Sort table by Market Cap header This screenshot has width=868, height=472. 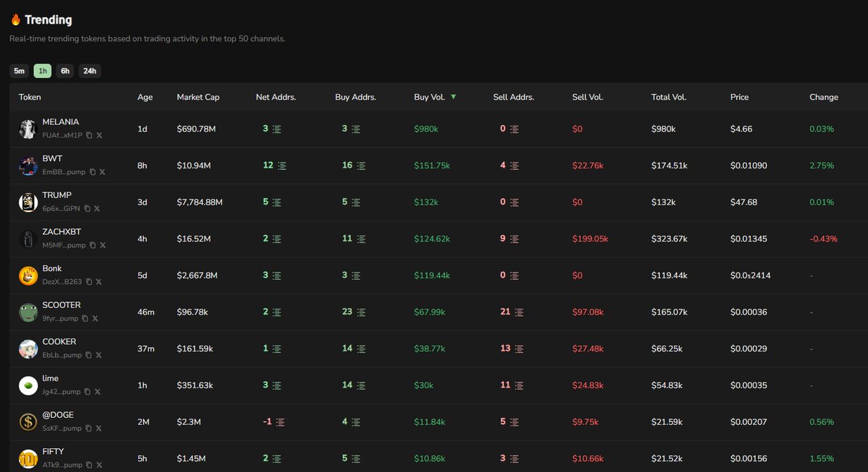(x=198, y=97)
